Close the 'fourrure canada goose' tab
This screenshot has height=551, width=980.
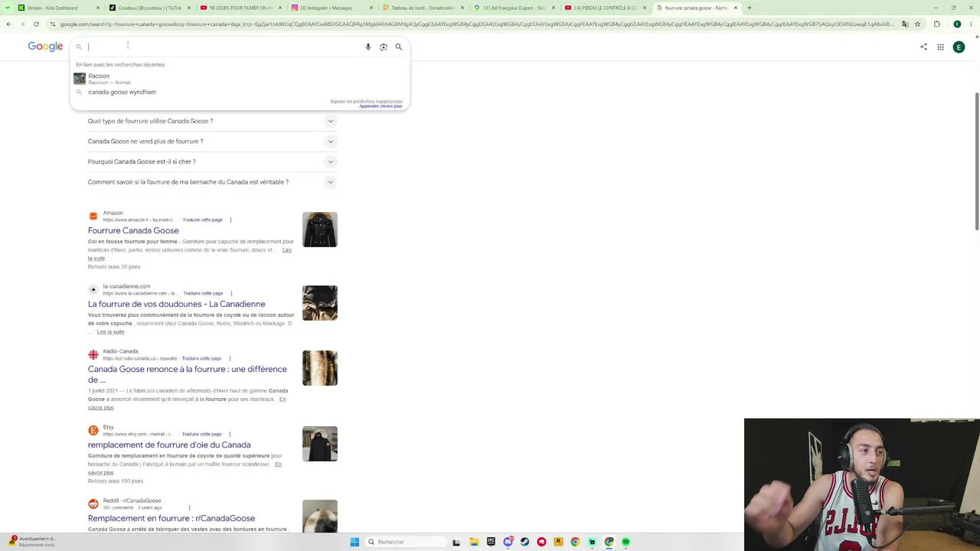click(x=736, y=8)
